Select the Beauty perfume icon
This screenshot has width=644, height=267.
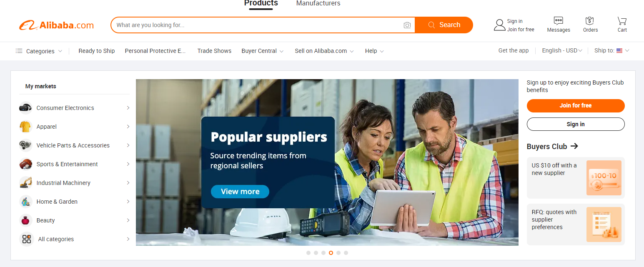pos(26,220)
